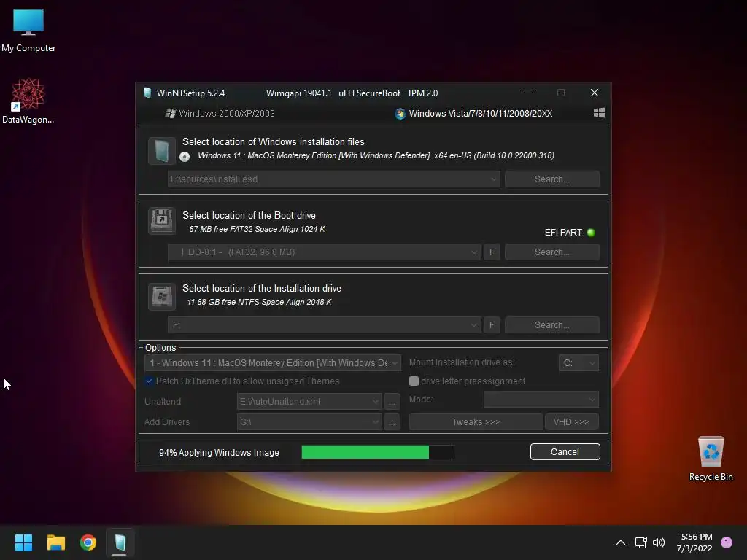Click the Installation drive disk icon
Screen dimensions: 747x560
162,296
